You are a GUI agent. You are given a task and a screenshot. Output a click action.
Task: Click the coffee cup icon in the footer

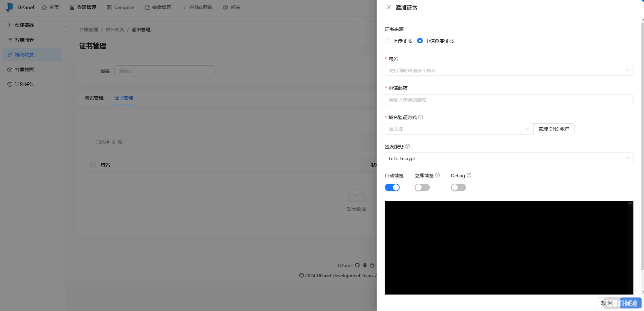click(372, 265)
